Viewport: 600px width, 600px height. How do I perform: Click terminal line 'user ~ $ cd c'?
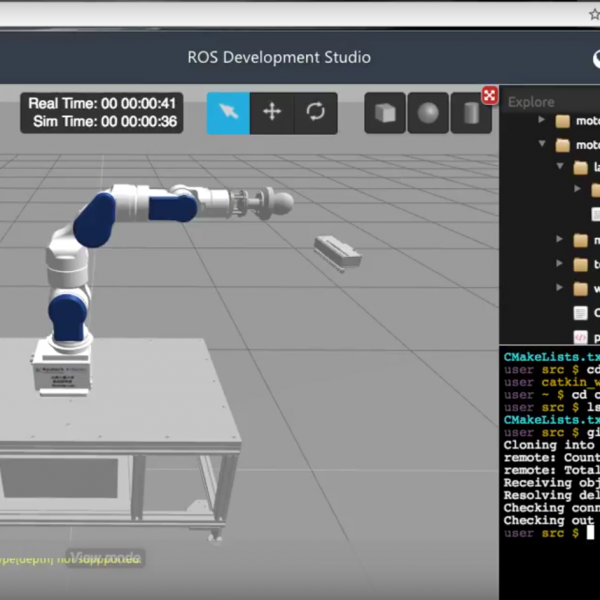(552, 395)
